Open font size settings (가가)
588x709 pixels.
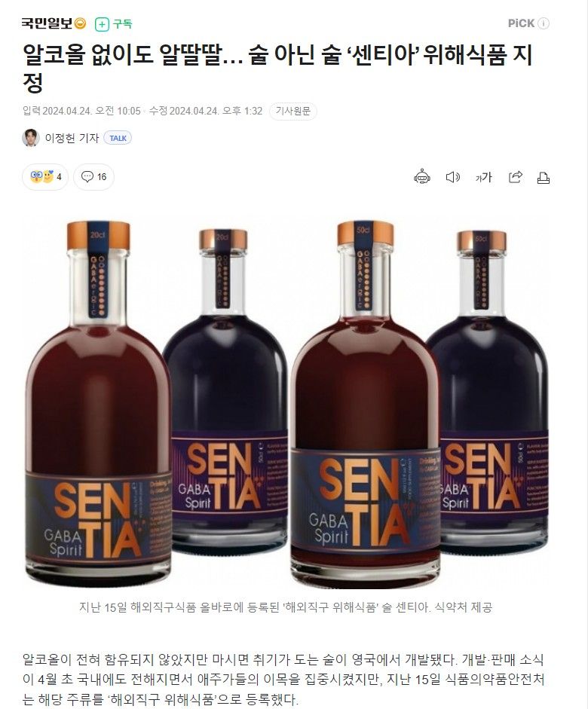(483, 177)
